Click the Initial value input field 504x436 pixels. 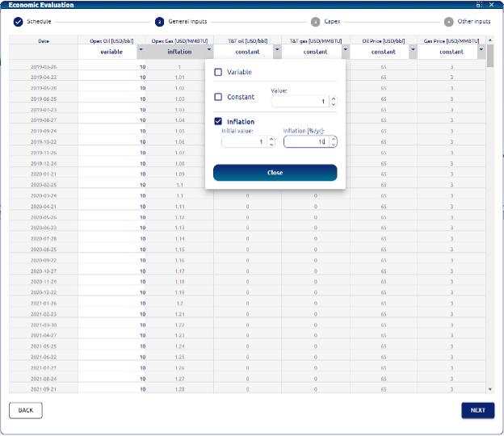pyautogui.click(x=244, y=142)
